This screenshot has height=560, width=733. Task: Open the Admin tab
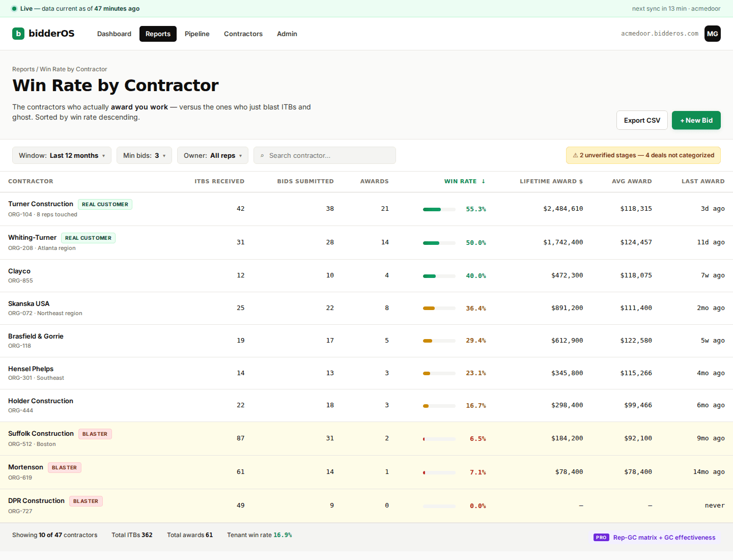click(287, 34)
